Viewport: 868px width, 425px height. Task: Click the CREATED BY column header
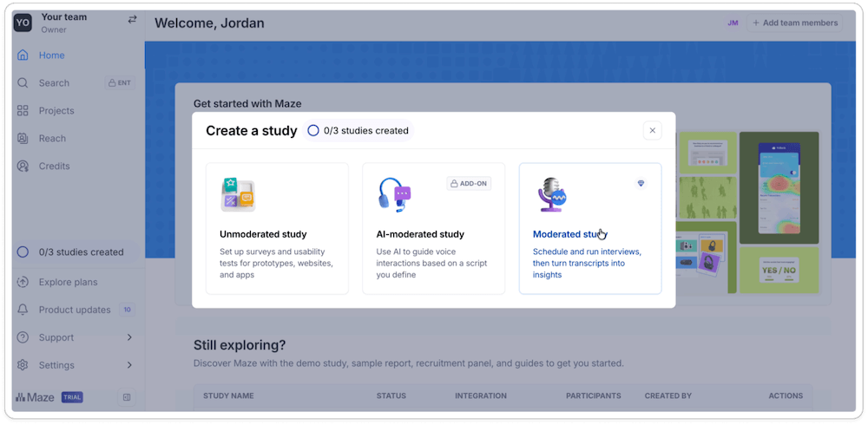pyautogui.click(x=668, y=396)
